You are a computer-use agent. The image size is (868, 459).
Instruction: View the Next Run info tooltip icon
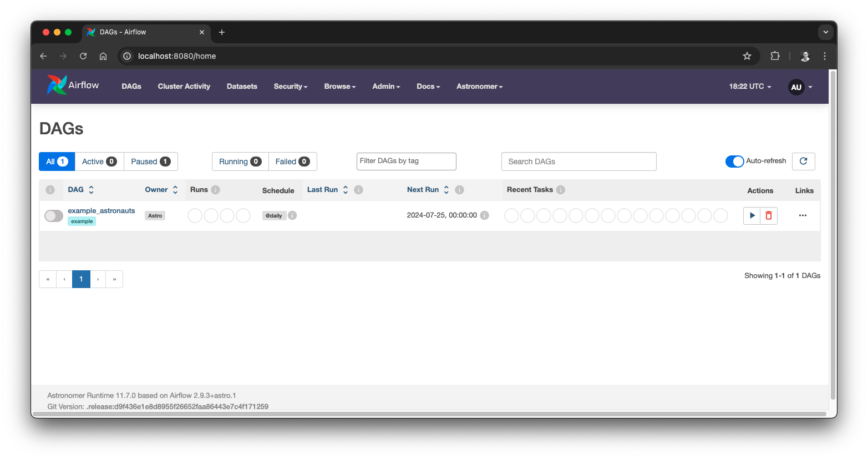pos(459,189)
